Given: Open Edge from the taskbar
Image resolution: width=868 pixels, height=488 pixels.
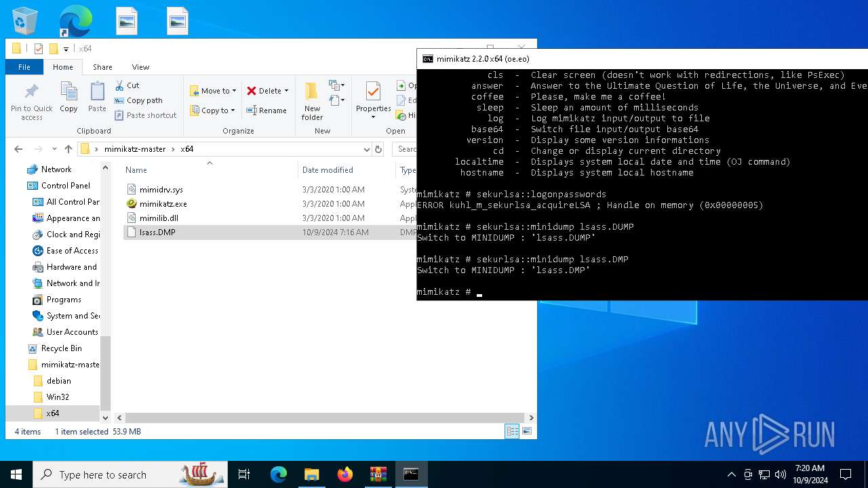Looking at the screenshot, I should point(279,474).
